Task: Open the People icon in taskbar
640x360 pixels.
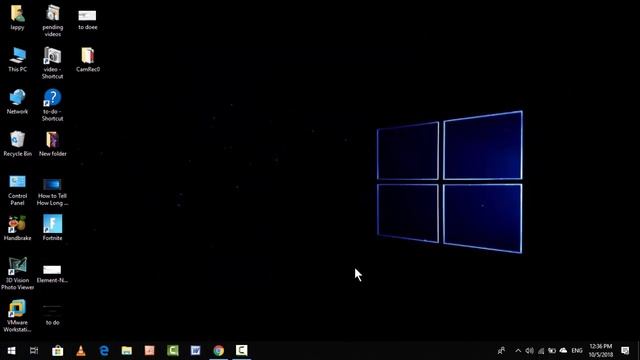Action: click(502, 351)
